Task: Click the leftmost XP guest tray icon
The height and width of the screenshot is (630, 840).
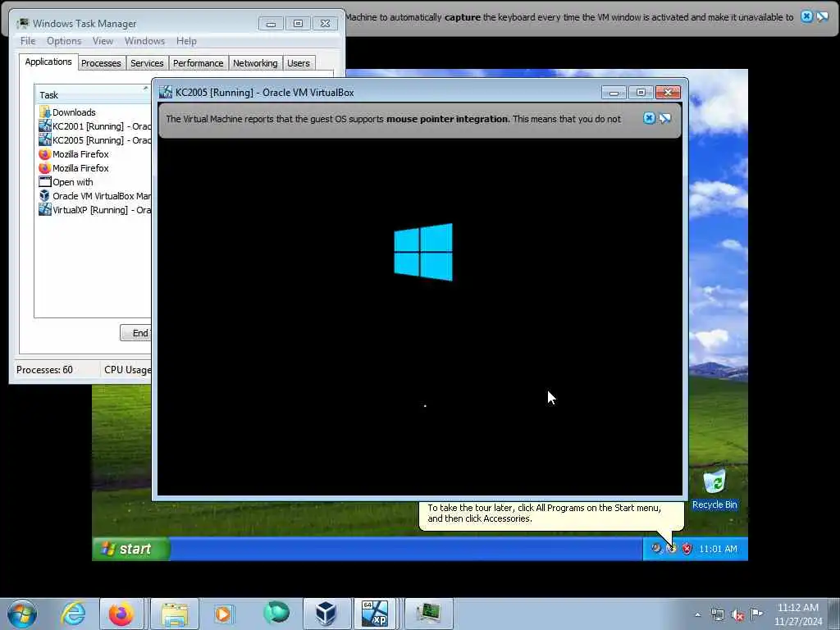Action: [x=656, y=549]
